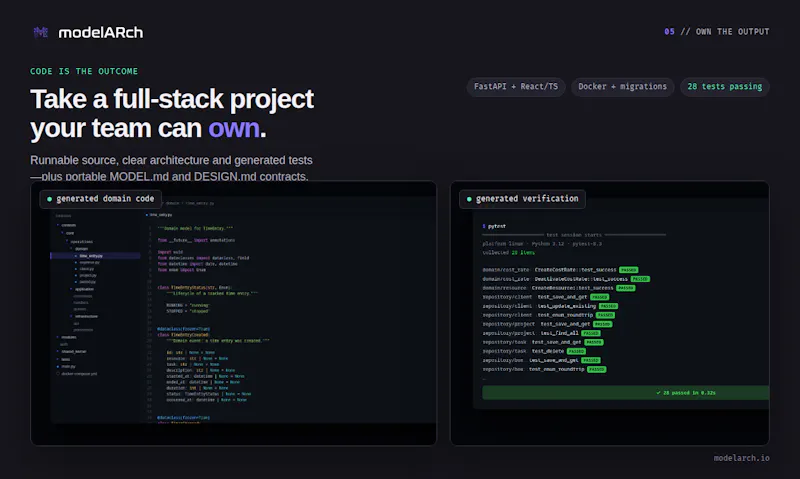
Task: Click 'CreateCostRate::test_success' test name
Action: pos(575,270)
